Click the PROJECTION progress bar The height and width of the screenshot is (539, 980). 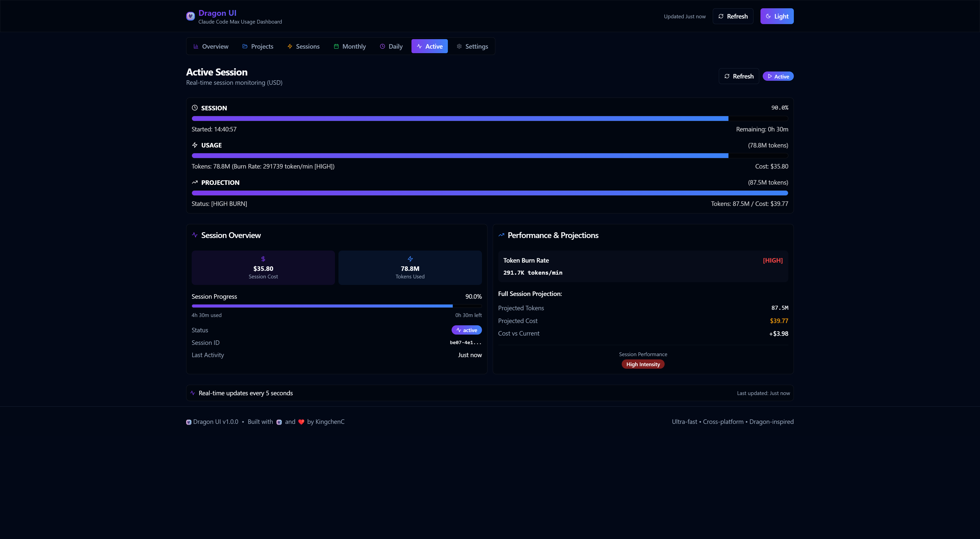pos(490,193)
